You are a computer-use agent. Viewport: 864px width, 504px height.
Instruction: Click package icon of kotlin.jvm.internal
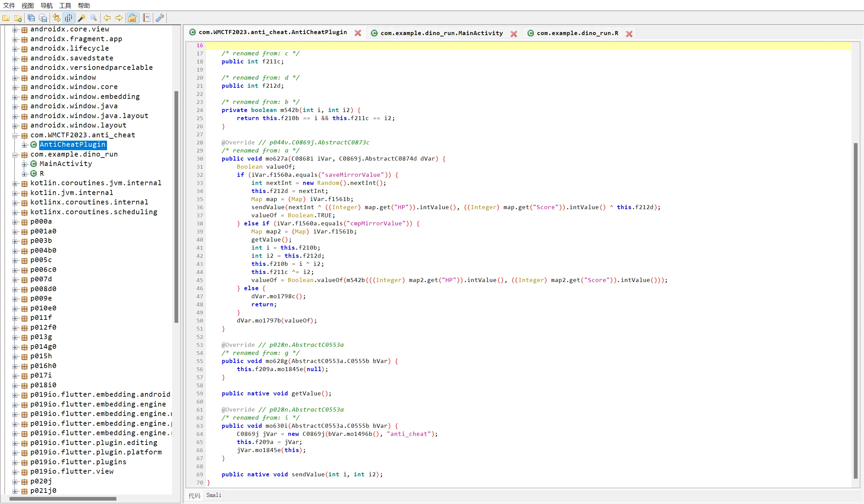point(24,193)
